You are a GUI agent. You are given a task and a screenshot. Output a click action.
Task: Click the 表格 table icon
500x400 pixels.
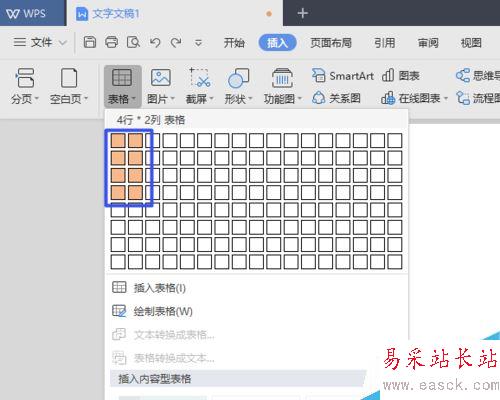click(122, 78)
